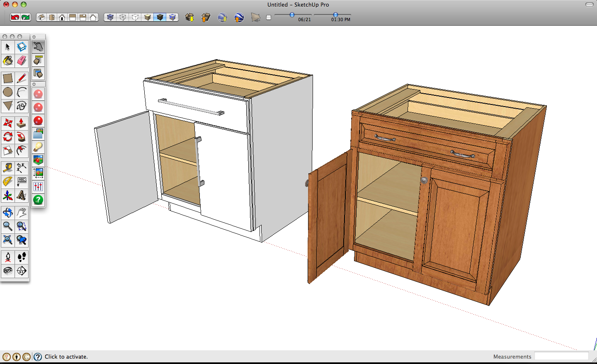
Task: Select the Zoom Window tool
Action: 22,226
